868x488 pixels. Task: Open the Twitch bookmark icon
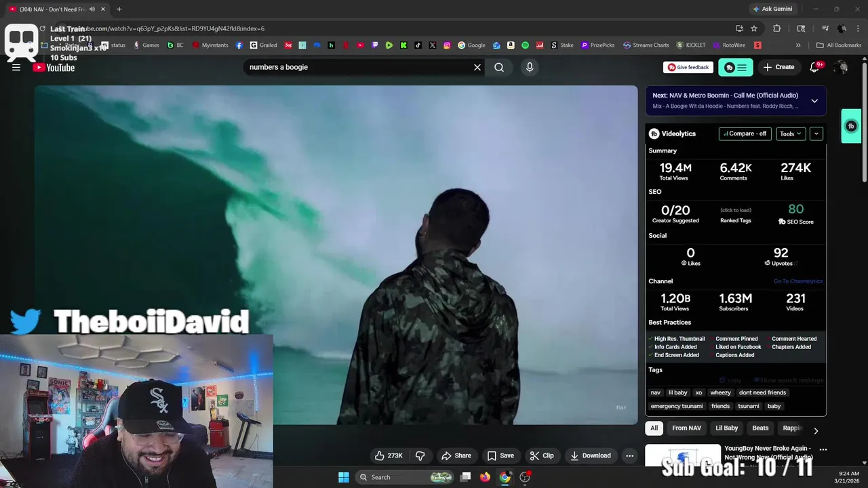[x=375, y=45]
